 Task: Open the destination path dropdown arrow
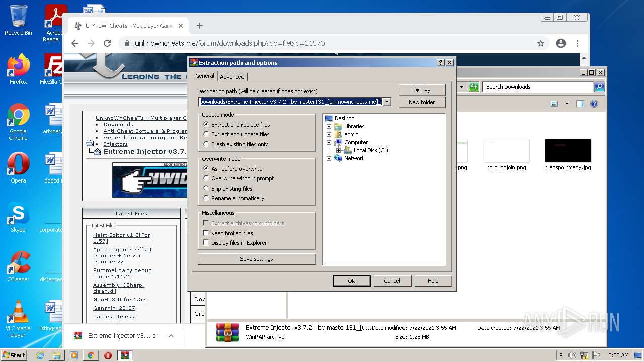(387, 102)
